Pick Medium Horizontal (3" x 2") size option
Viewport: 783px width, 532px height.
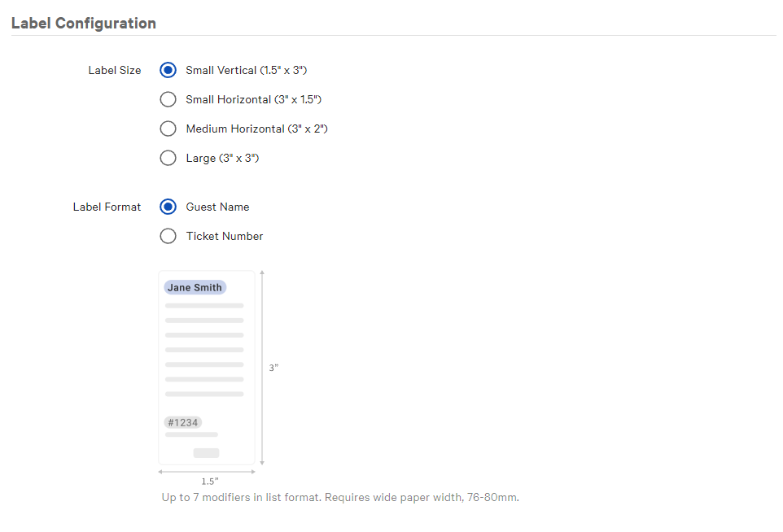[168, 129]
